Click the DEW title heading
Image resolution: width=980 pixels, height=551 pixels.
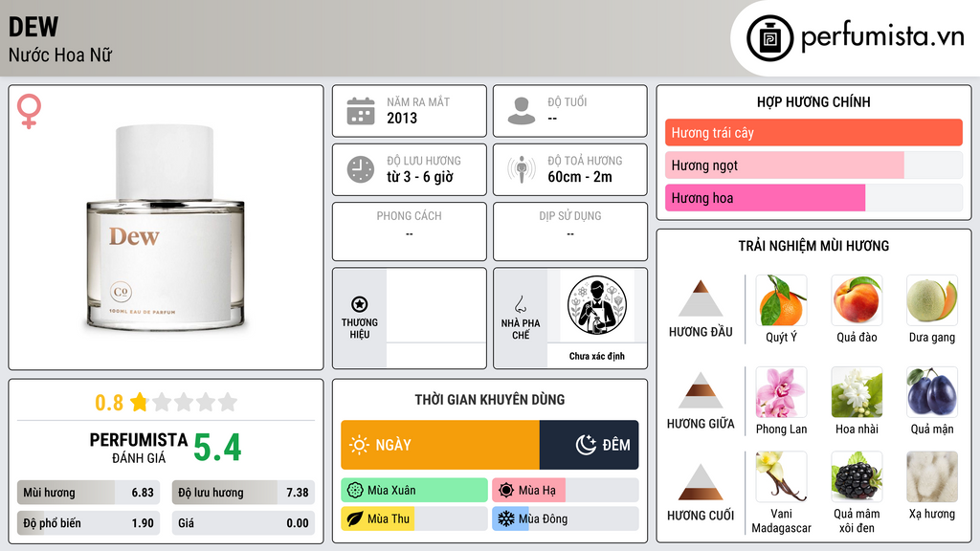(x=33, y=27)
